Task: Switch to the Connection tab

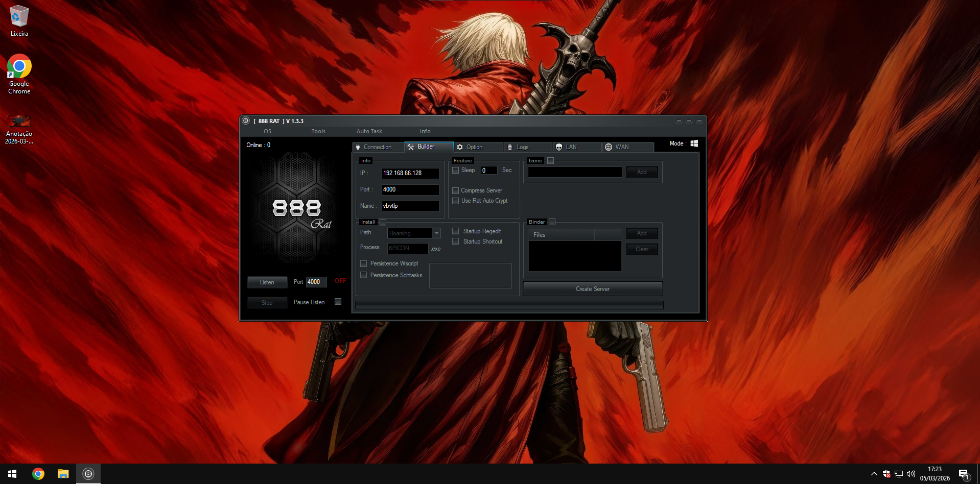Action: pyautogui.click(x=378, y=147)
